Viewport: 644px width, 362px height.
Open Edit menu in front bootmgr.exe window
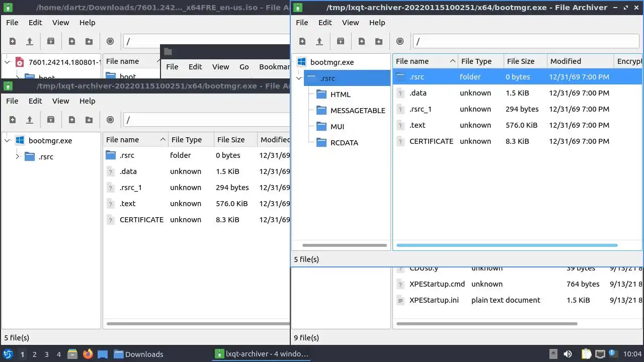tap(325, 23)
